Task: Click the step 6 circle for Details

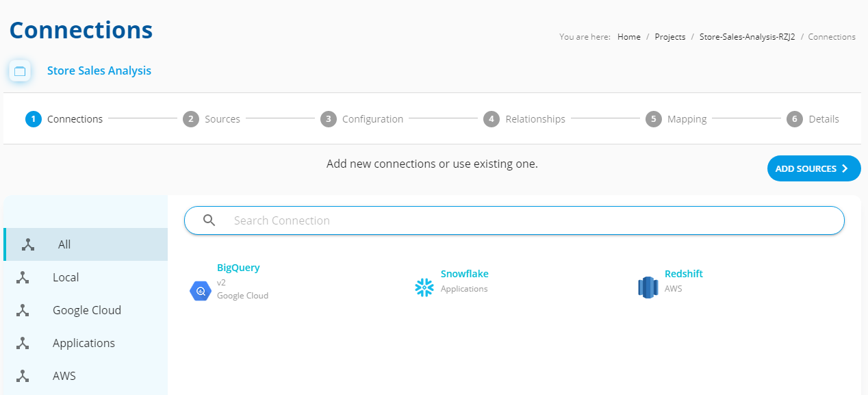Action: [795, 119]
